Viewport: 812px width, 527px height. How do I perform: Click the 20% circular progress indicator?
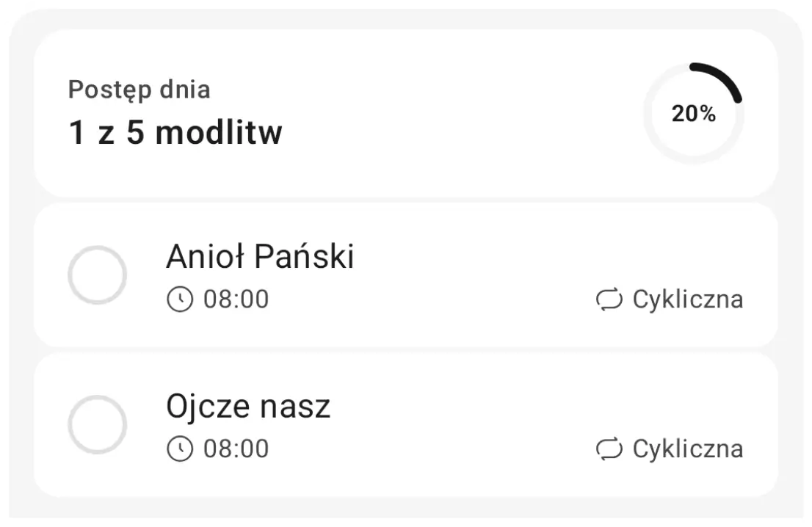click(x=693, y=114)
